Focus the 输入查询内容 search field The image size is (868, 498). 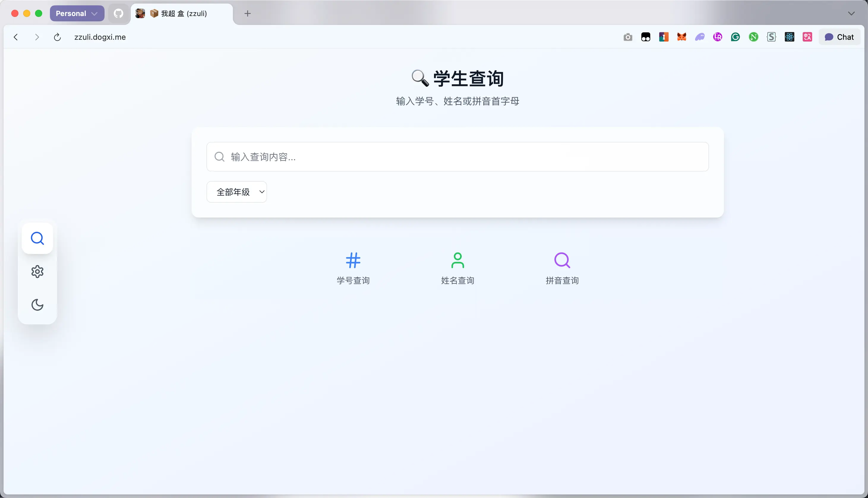point(457,157)
